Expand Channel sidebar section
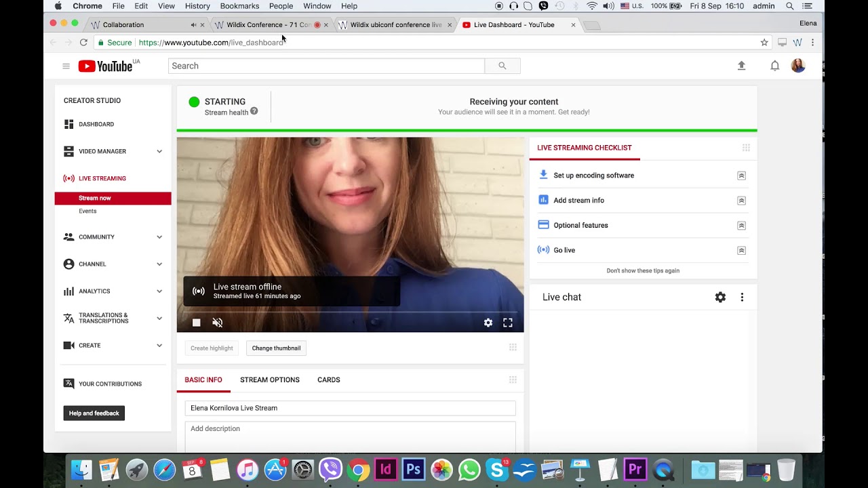This screenshot has width=868, height=488. [159, 264]
